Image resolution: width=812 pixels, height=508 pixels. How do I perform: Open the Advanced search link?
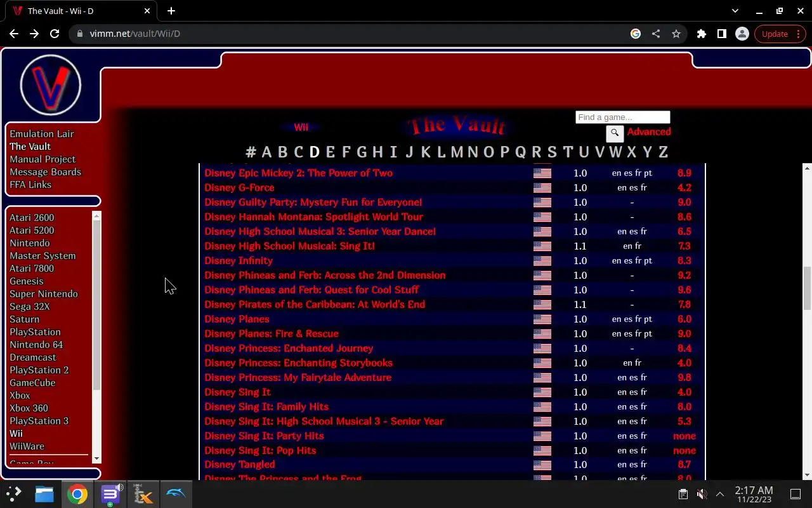point(649,132)
